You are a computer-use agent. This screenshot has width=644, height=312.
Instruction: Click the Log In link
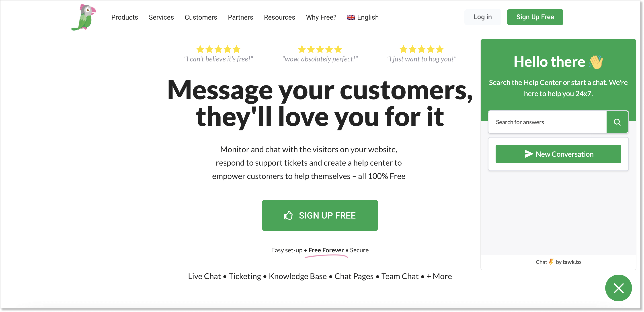pos(483,17)
